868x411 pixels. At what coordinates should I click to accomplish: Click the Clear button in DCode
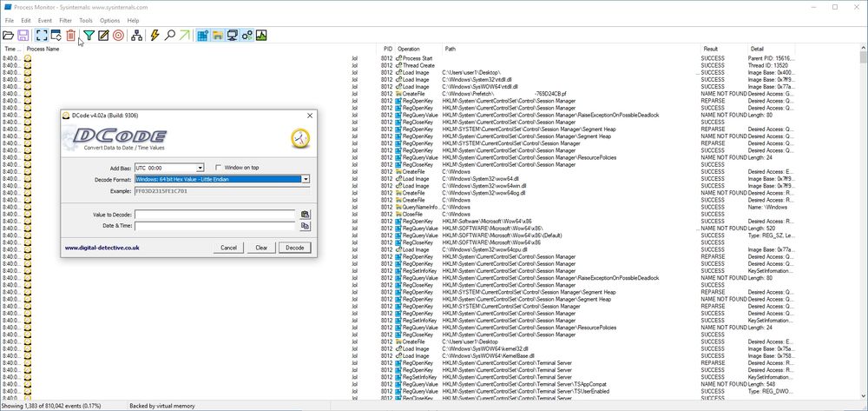coord(261,248)
